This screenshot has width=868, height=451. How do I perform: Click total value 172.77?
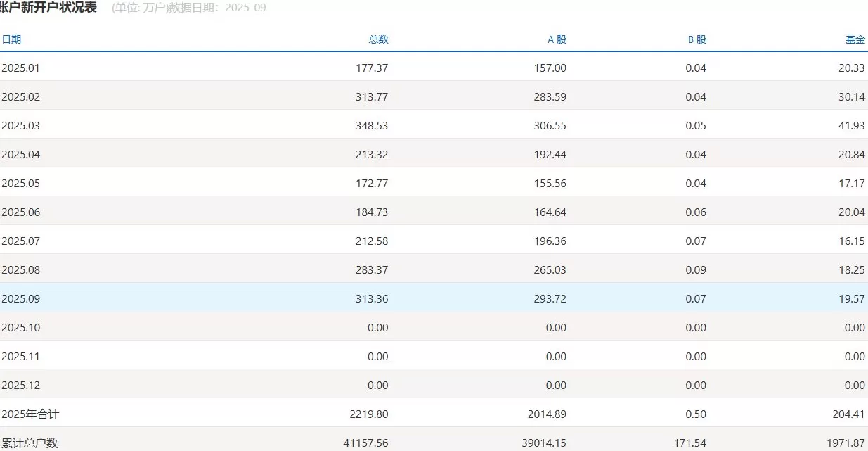(372, 184)
